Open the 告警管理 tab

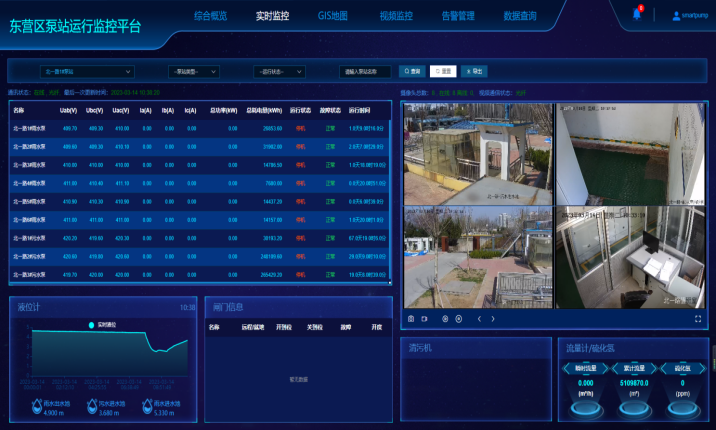[x=456, y=16]
